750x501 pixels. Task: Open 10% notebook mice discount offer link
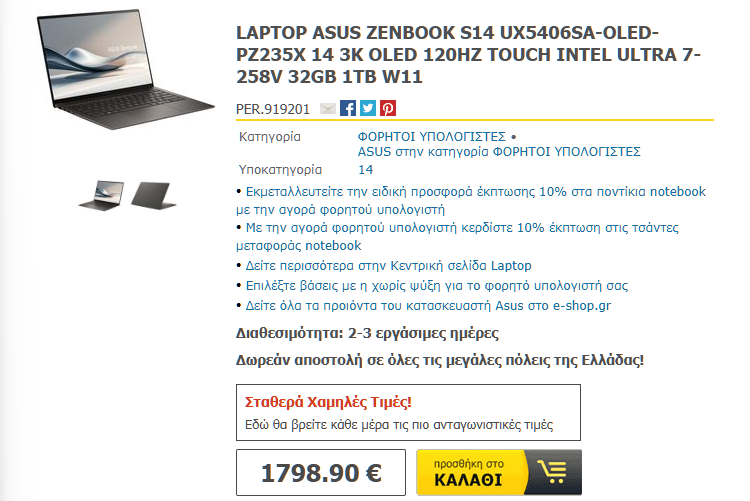[x=471, y=200]
